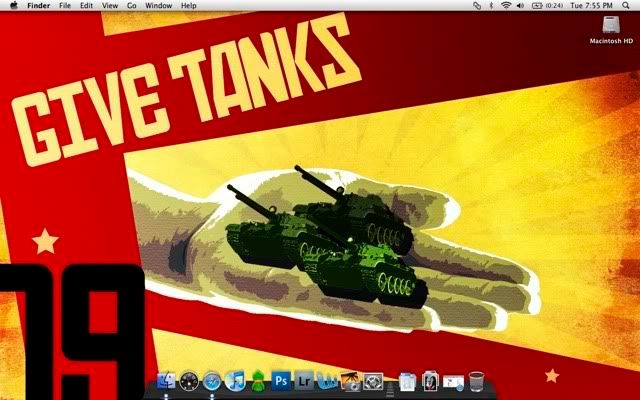Open System Preferences from the Dock
The height and width of the screenshot is (400, 640).
click(x=373, y=382)
